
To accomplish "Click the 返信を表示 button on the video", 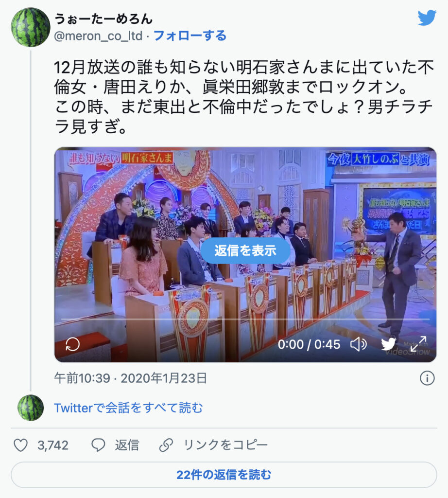I will (245, 250).
